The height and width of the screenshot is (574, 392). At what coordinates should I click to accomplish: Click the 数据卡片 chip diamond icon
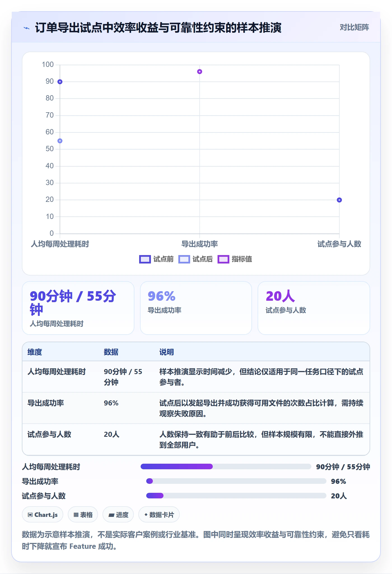146,515
